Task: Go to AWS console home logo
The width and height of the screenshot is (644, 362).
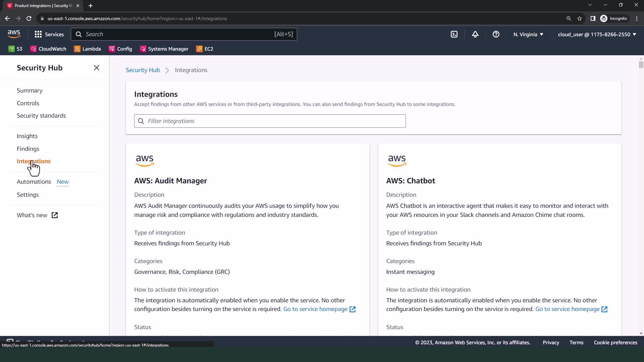Action: 14,34
